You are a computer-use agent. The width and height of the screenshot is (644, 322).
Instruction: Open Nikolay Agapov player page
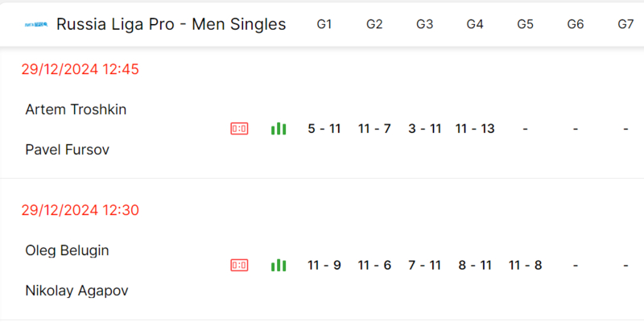tap(76, 291)
